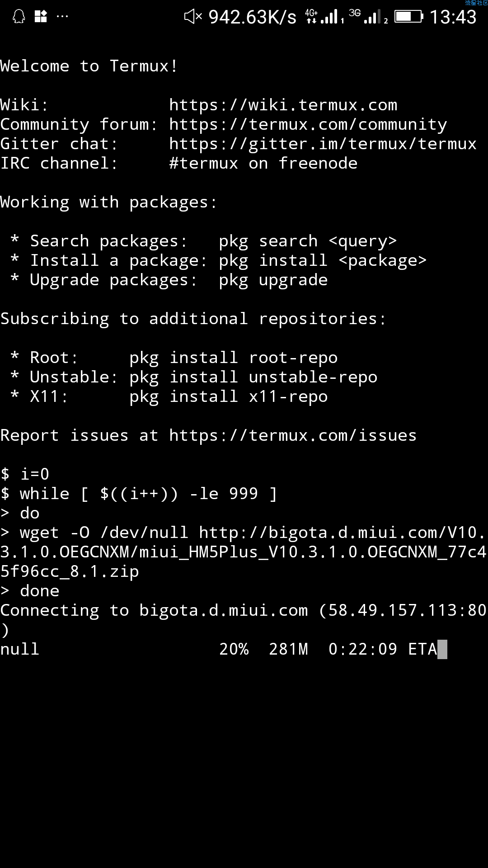Tap the 'Welcome to Termux!' heading
Screen dimensions: 488x868
coord(89,66)
